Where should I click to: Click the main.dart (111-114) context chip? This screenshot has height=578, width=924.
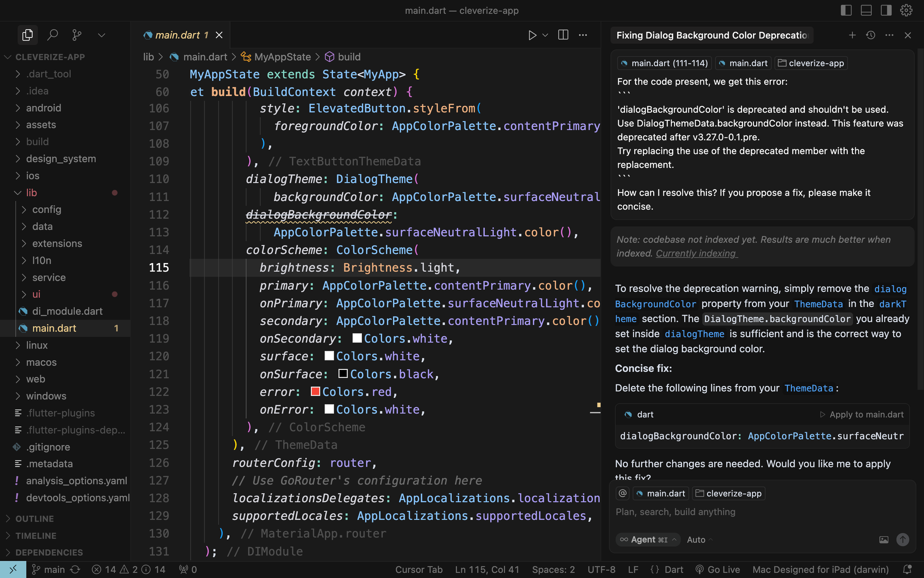664,63
